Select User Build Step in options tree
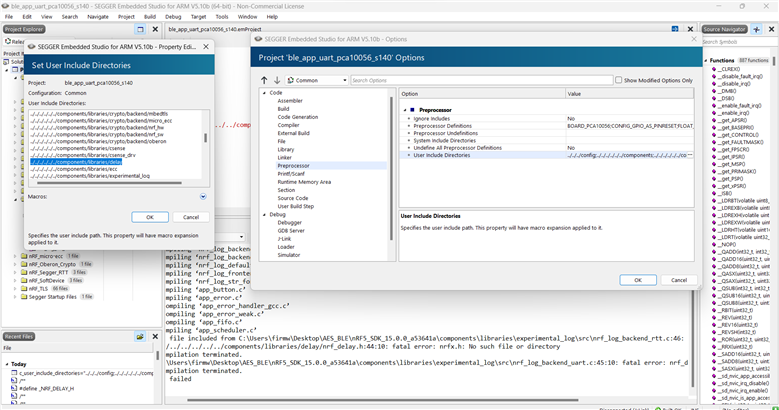 pos(296,206)
